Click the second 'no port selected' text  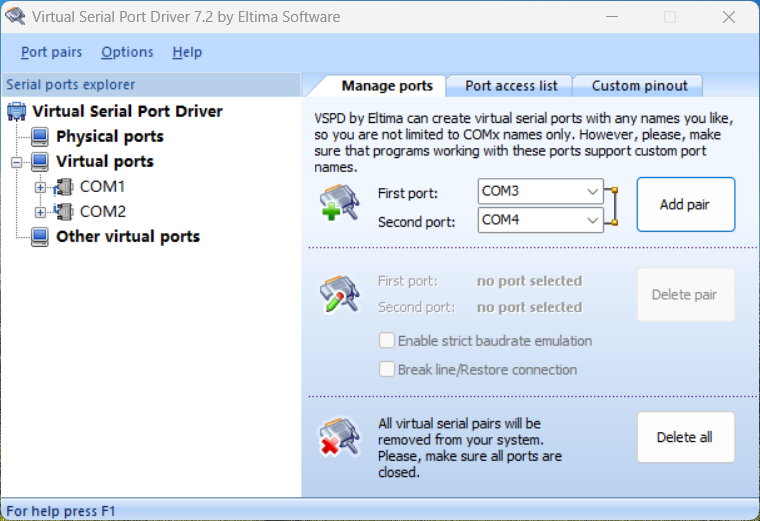click(x=529, y=307)
